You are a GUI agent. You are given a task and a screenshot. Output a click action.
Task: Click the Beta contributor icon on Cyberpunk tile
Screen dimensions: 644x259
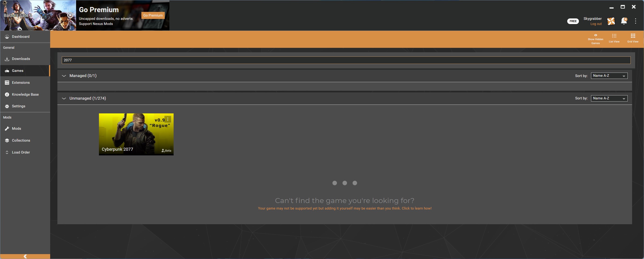coord(163,150)
